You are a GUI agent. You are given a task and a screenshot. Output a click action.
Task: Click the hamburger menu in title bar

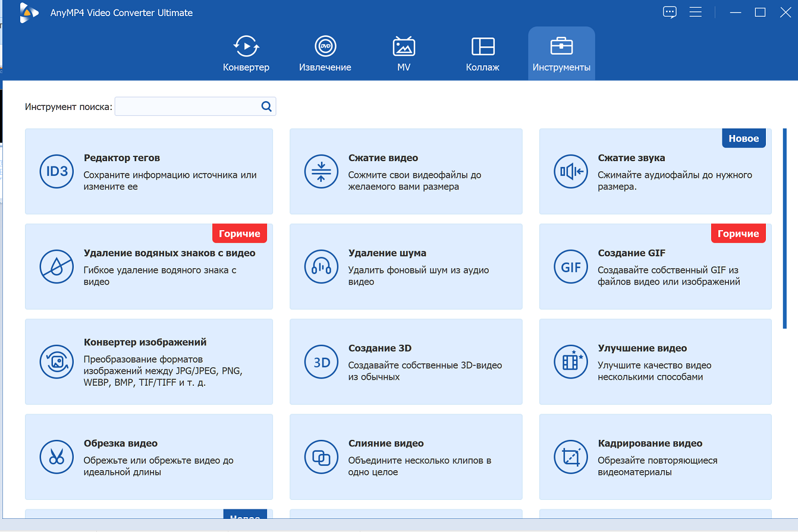(695, 12)
